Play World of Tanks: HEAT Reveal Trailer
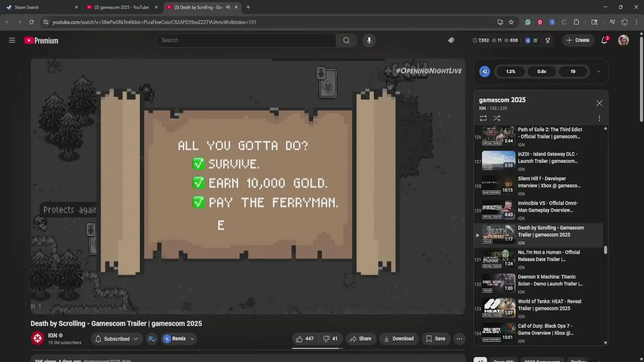This screenshot has height=362, width=644. pos(538,309)
